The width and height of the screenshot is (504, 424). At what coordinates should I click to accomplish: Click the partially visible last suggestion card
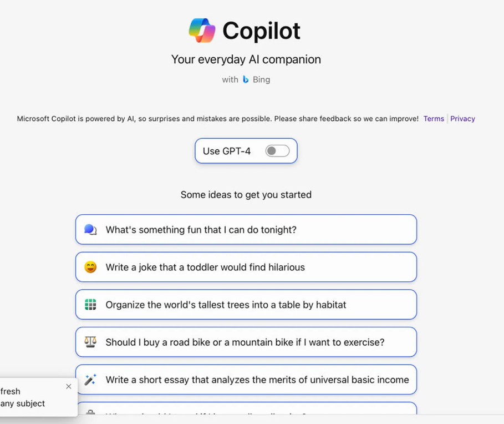coord(246,408)
